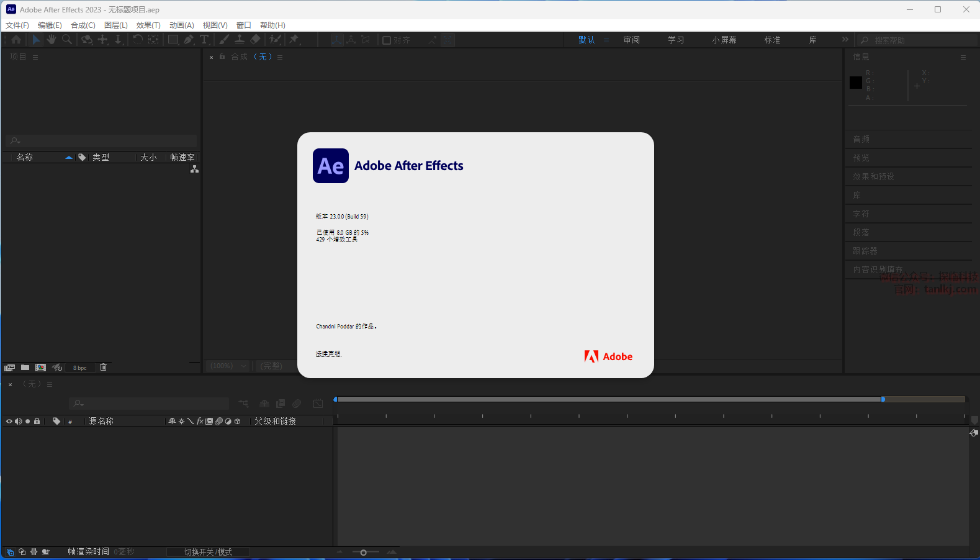The image size is (980, 560).
Task: Click the delete trash icon in Project panel
Action: tap(104, 368)
